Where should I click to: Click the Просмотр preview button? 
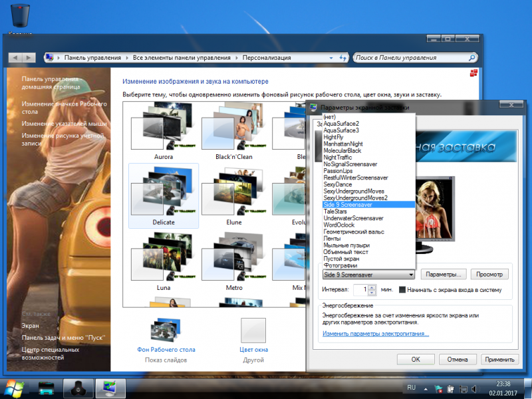(x=489, y=274)
